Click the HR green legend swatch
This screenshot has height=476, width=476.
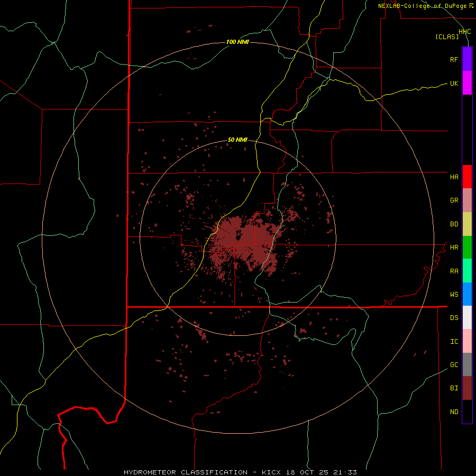click(467, 248)
